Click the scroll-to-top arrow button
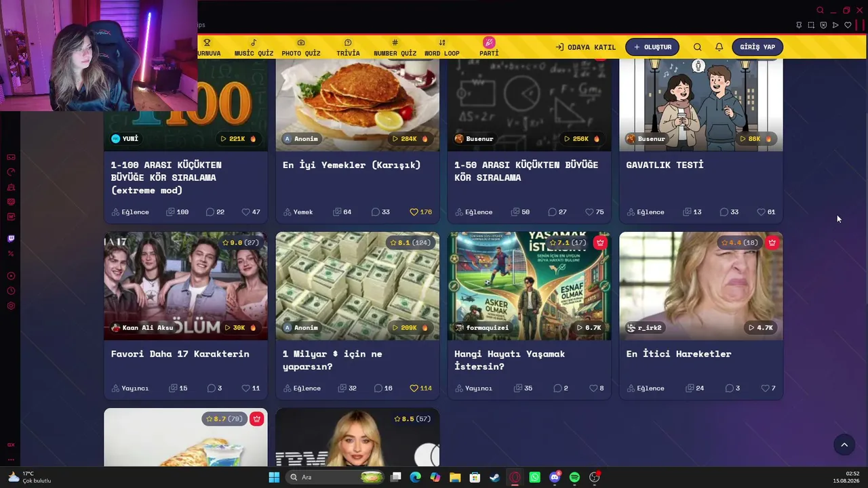 (844, 445)
